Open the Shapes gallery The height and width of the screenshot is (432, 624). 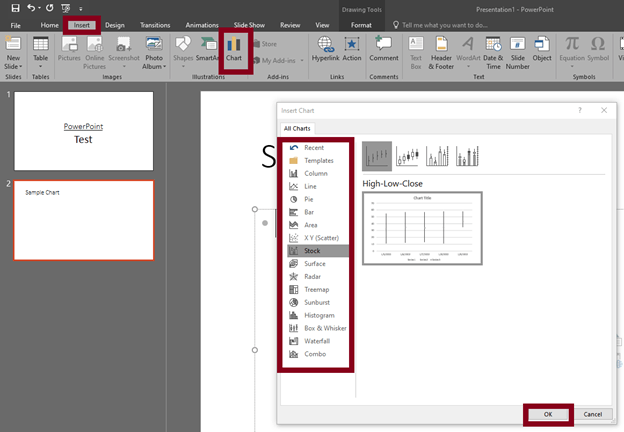pyautogui.click(x=183, y=52)
